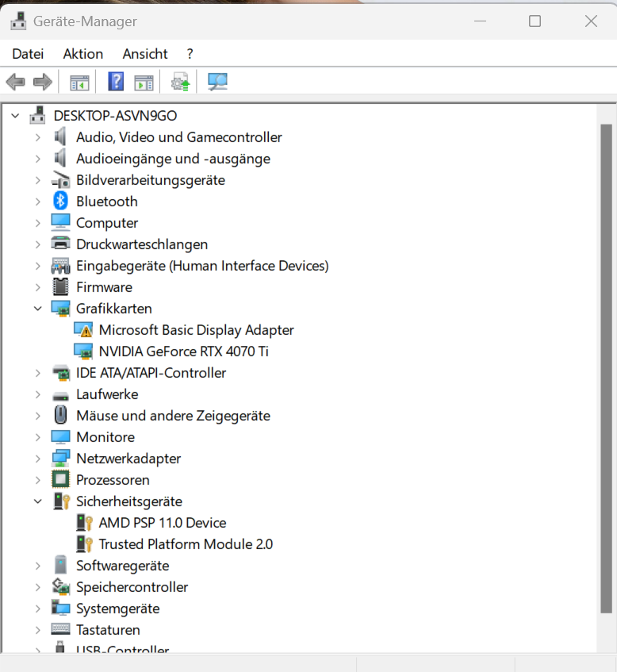Viewport: 617px width, 672px height.
Task: Toggle the action pane toolbar icon
Action: [144, 83]
